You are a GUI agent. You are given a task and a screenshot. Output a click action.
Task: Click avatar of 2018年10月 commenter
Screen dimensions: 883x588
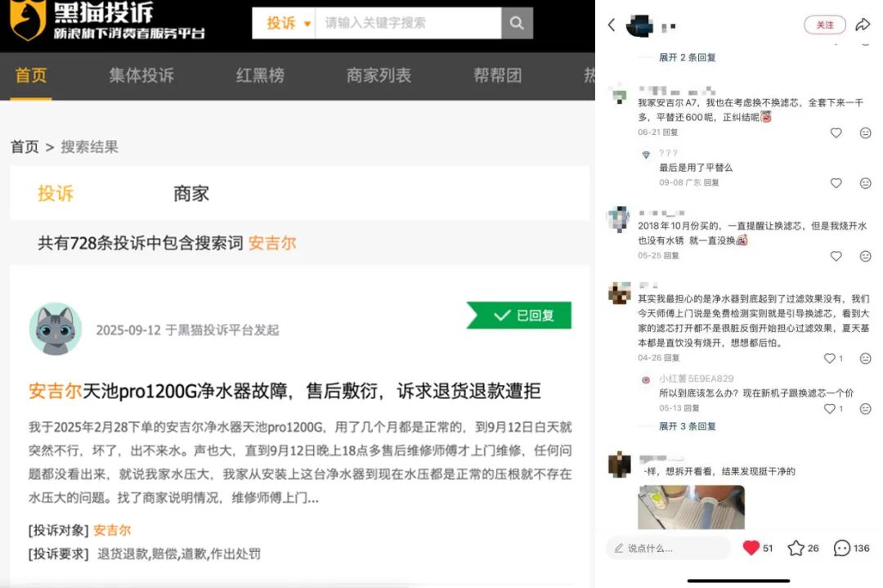click(620, 218)
